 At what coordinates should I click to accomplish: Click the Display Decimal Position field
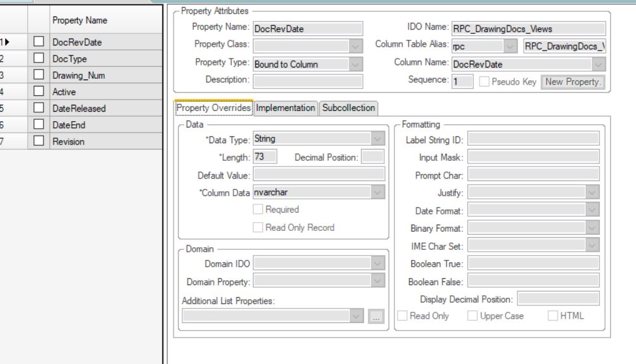[558, 298]
